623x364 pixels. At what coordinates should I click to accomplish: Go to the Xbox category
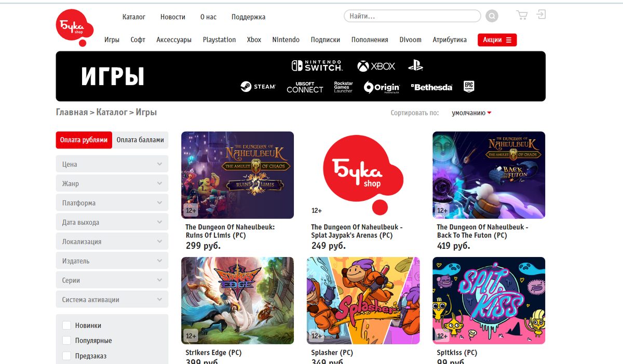coord(254,39)
